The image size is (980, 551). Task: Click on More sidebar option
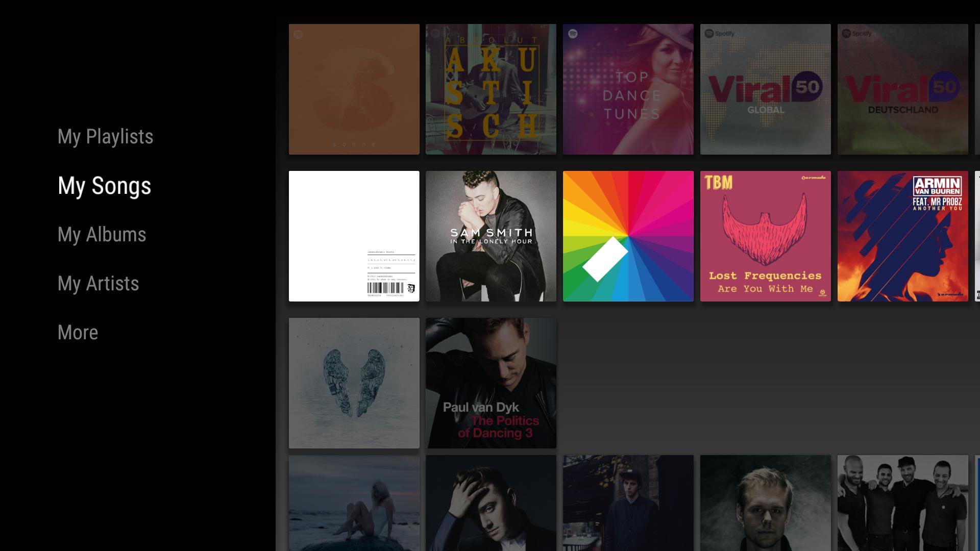click(78, 332)
